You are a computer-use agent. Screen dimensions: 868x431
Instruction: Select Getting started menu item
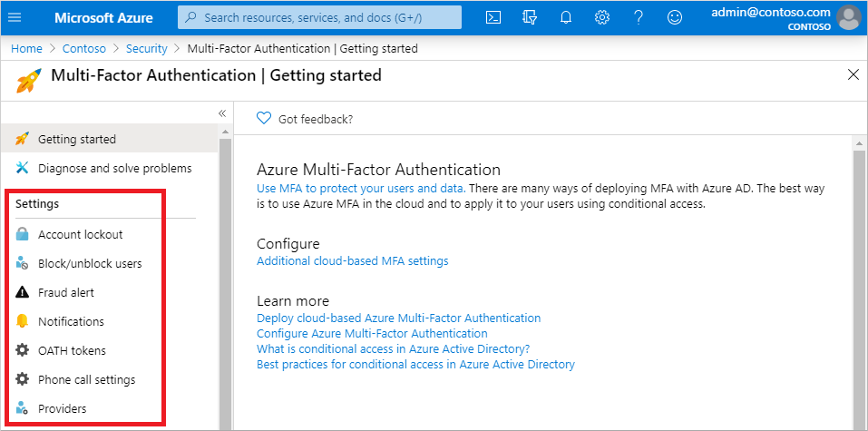click(x=110, y=139)
